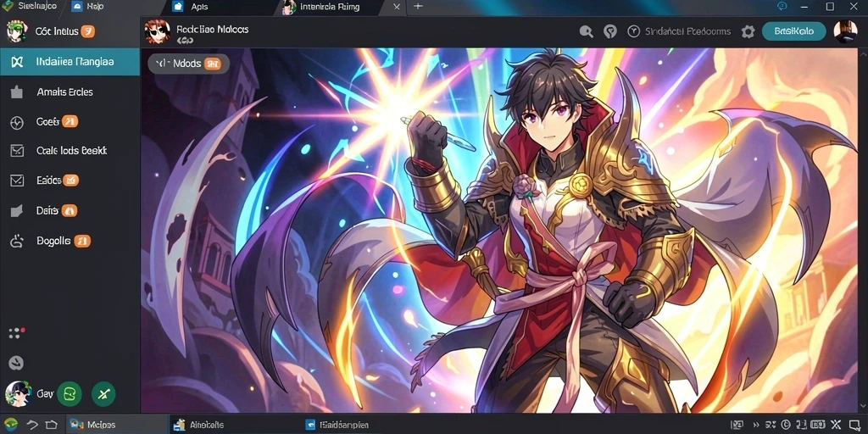Click the Eaides checkbox-style icon

[x=17, y=181]
